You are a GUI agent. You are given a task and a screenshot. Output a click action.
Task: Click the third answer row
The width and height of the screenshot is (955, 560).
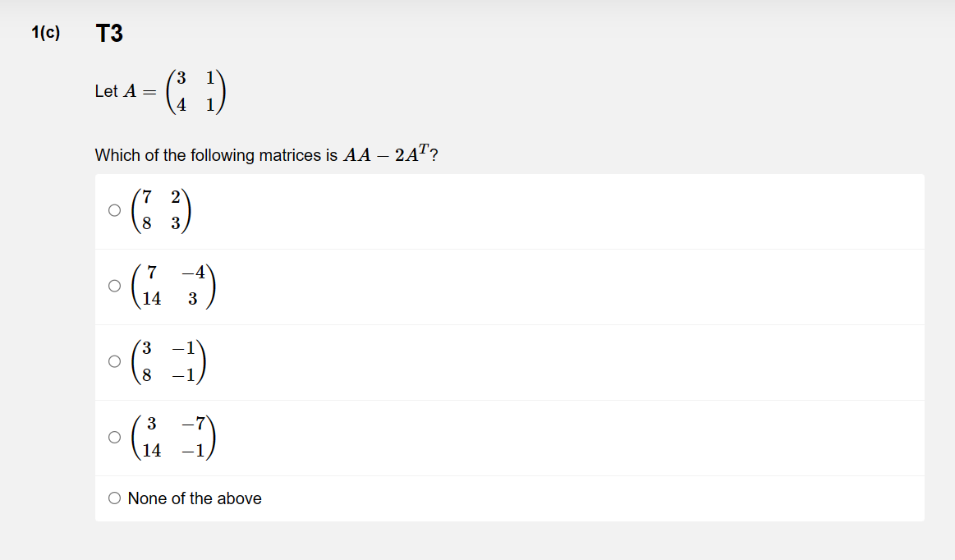[x=328, y=362]
